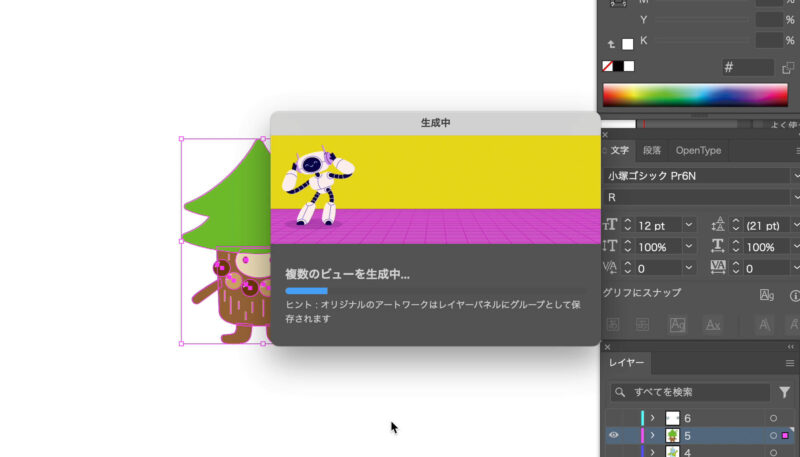Screen dimensions: 800x457
Task: Click the kerning stepper arrows
Action: tap(628, 268)
